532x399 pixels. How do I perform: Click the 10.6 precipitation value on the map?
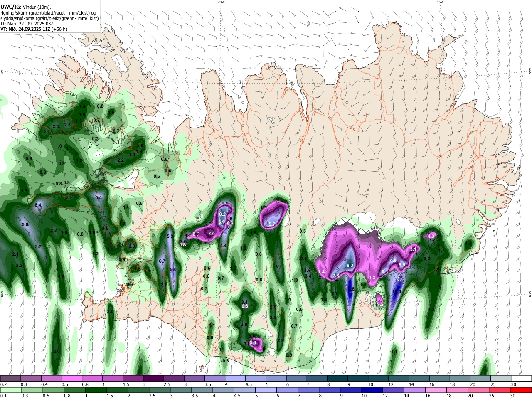tap(397, 291)
